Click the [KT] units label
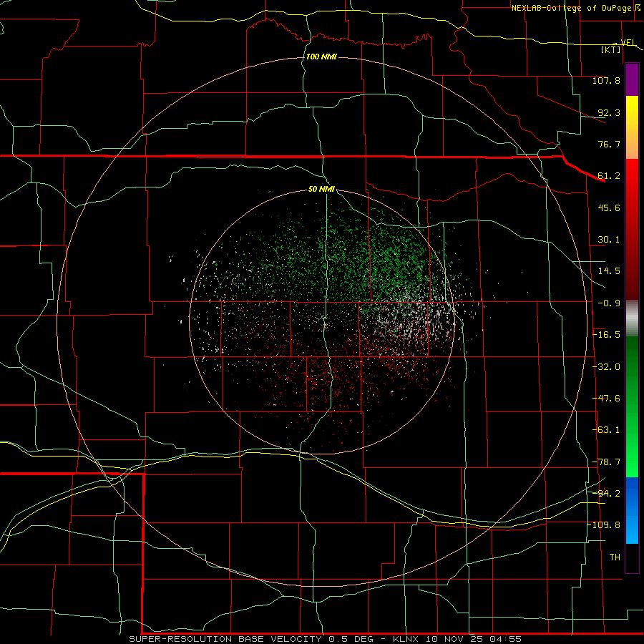Viewport: 644px width, 644px height. pos(611,49)
